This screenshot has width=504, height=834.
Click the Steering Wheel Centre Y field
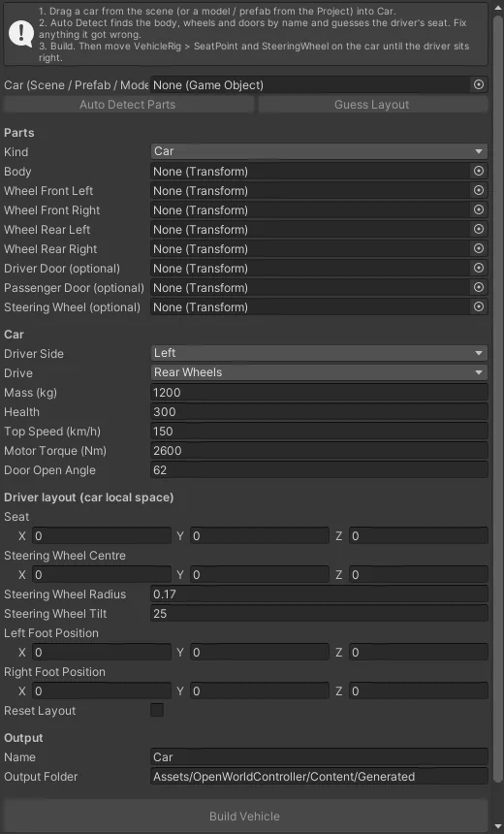click(260, 574)
